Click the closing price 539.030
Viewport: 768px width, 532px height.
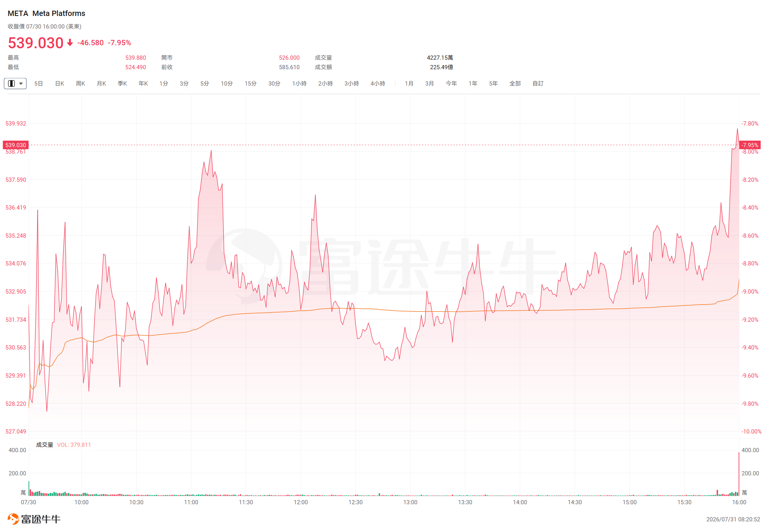tap(36, 43)
